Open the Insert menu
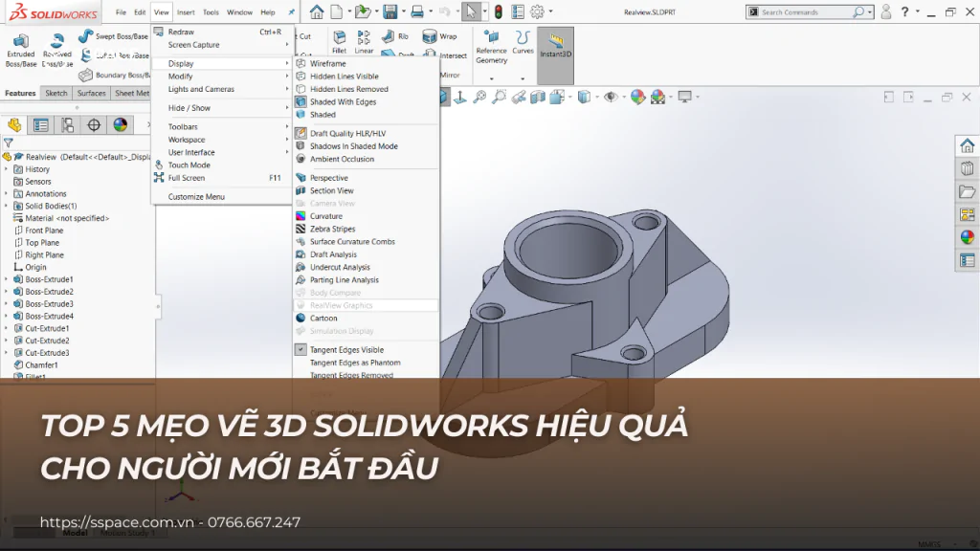Viewport: 980px width, 551px height. 186,11
